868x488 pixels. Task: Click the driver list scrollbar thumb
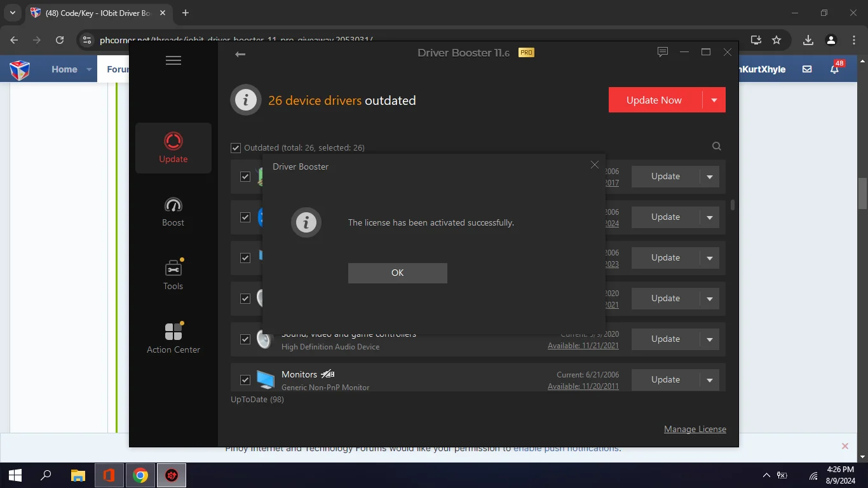tap(733, 205)
